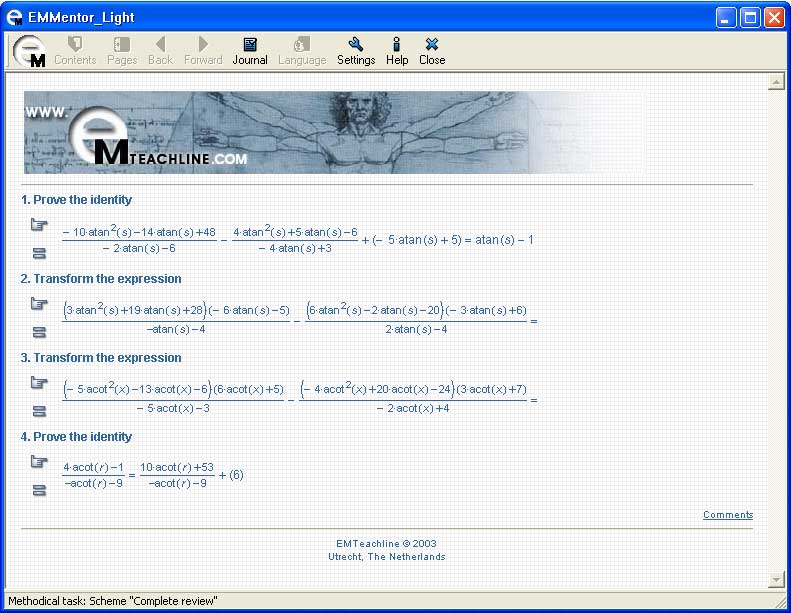Open the Settings wrench tool
This screenshot has width=791, height=613.
pos(355,51)
